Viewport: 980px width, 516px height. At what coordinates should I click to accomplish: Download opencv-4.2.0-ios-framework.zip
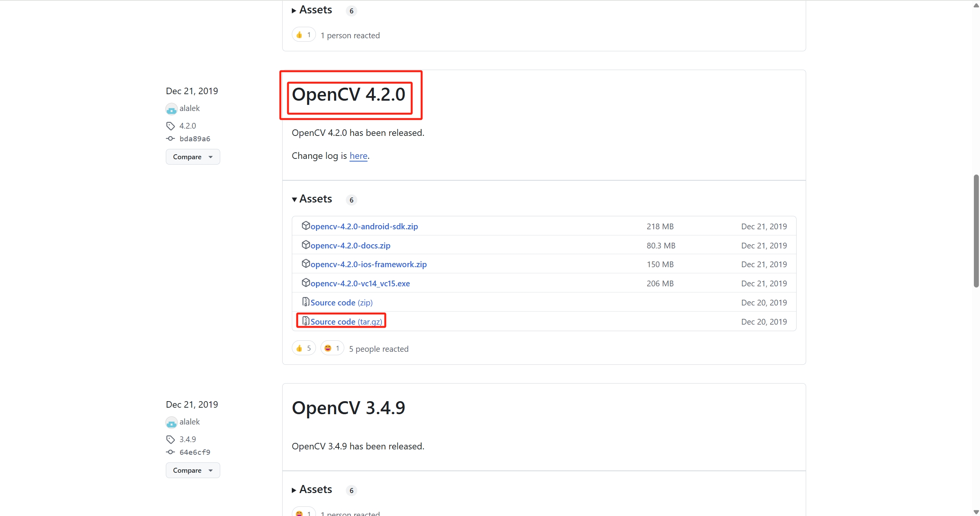click(368, 265)
